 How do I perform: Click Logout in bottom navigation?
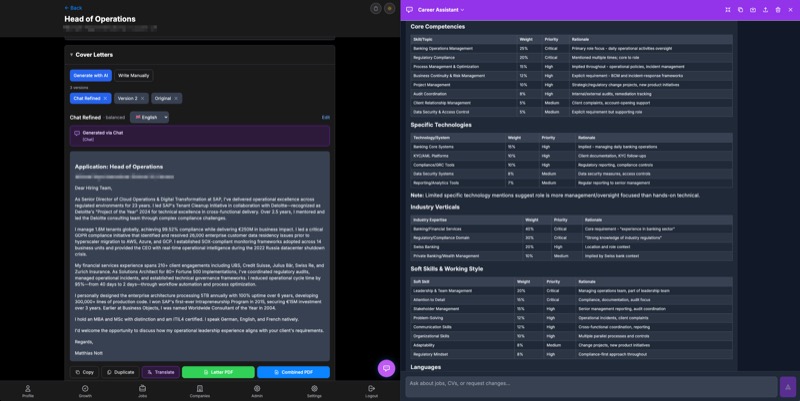[371, 391]
